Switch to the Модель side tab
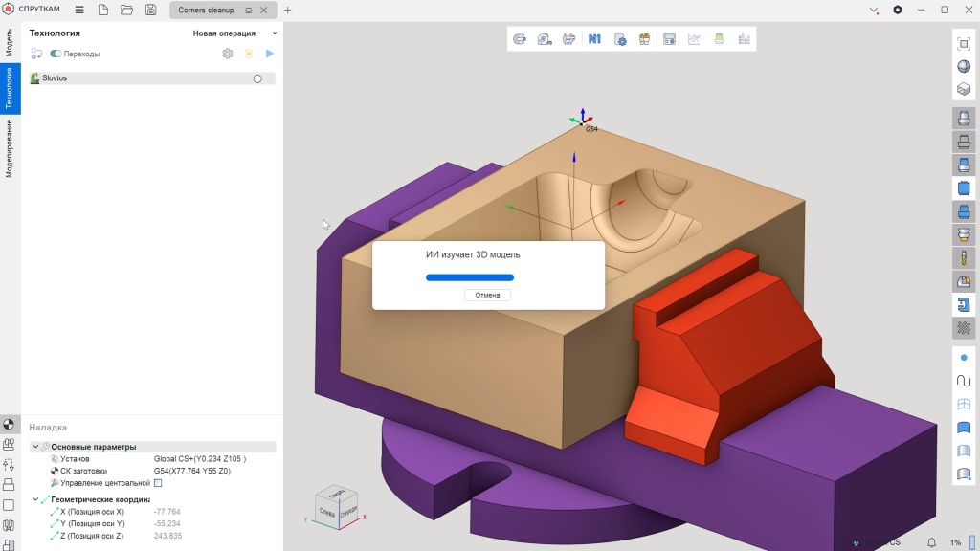The width and height of the screenshot is (980, 551). click(x=10, y=43)
